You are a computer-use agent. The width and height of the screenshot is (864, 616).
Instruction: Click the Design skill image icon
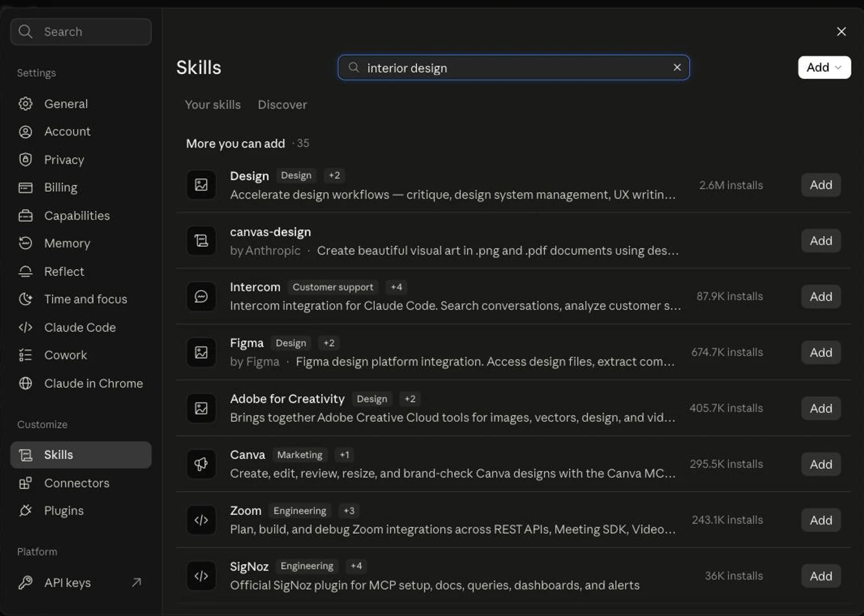coord(201,185)
